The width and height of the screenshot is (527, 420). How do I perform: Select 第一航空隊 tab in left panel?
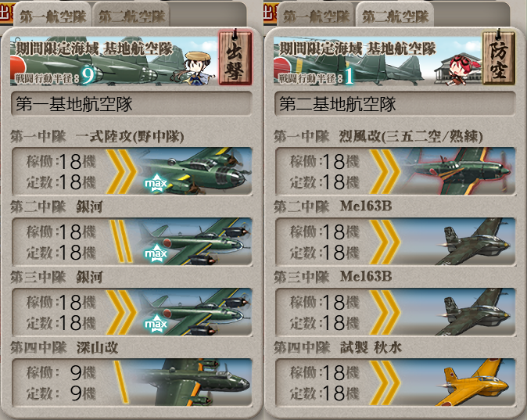52,16
